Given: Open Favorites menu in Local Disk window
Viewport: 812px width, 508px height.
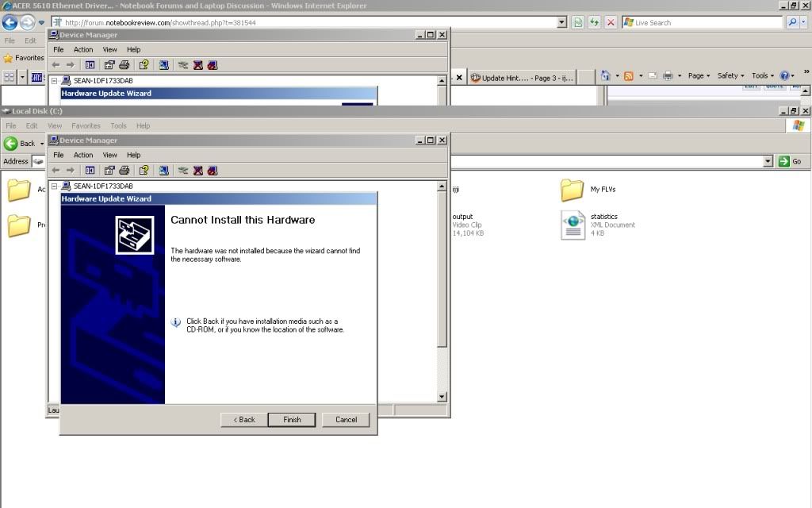Looking at the screenshot, I should pos(86,126).
